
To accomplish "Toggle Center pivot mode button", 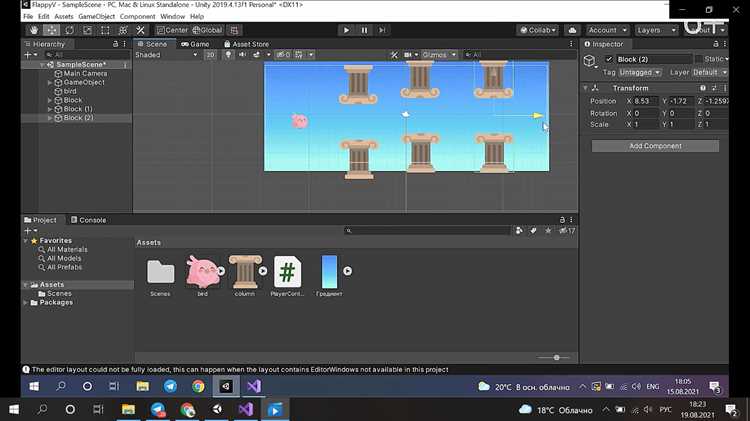I will tap(173, 30).
